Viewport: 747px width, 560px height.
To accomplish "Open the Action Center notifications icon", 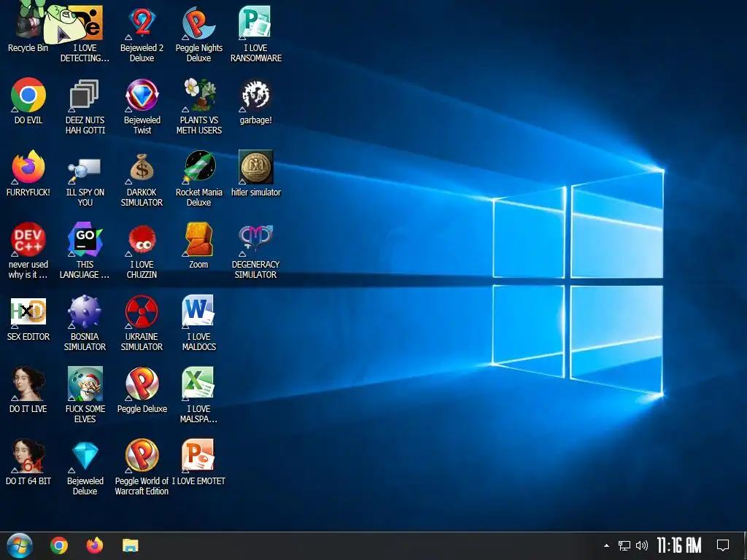I will pyautogui.click(x=723, y=545).
